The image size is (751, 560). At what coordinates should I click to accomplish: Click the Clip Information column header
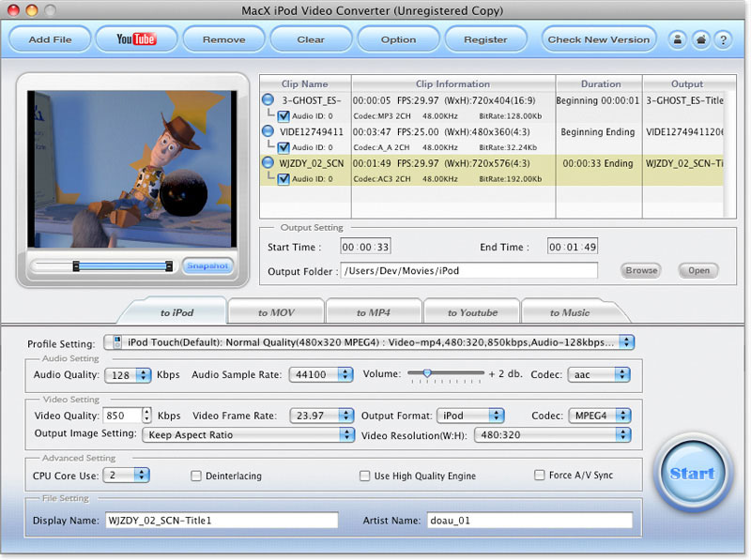453,83
